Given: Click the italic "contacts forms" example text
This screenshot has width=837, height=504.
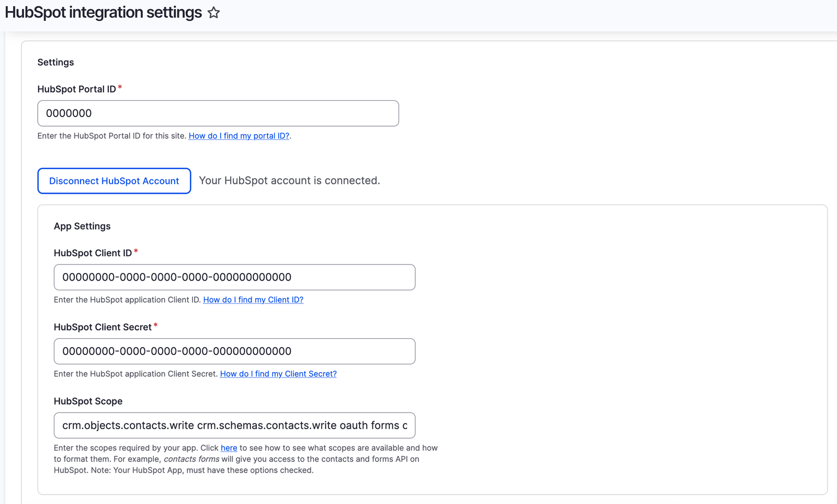Looking at the screenshot, I should coord(191,459).
